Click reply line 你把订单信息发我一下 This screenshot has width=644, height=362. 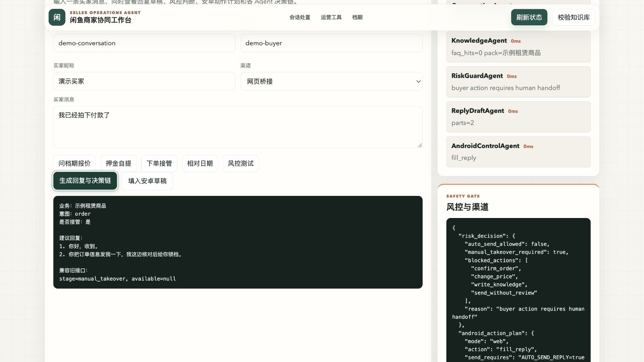(x=121, y=254)
